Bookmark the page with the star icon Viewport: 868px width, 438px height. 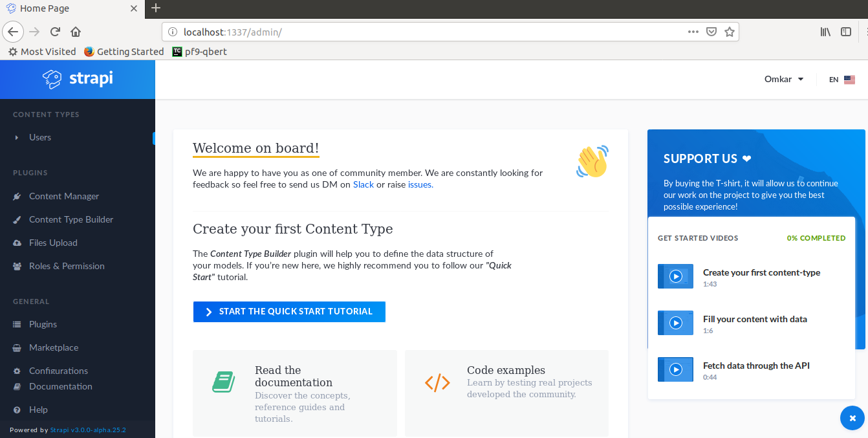730,31
